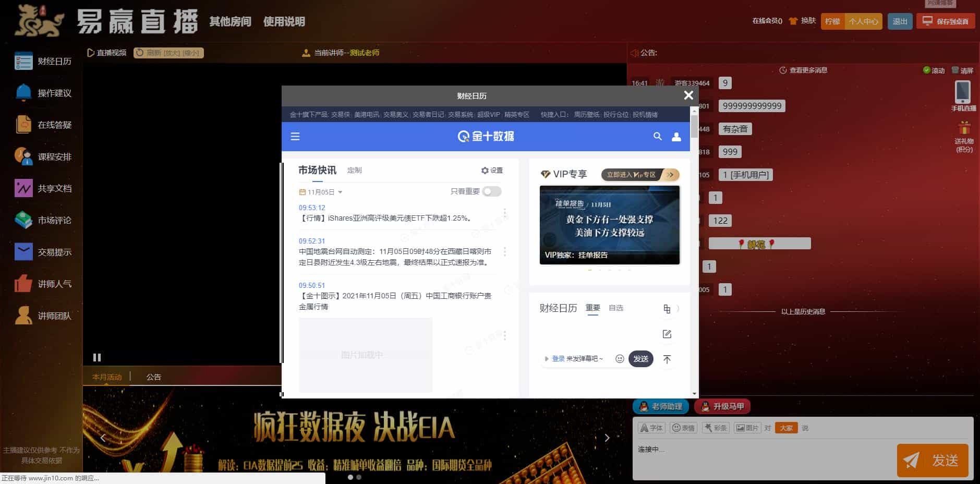Screen dimensions: 980x484
Task: Open the 大家 recipient selector in chat
Action: click(786, 428)
